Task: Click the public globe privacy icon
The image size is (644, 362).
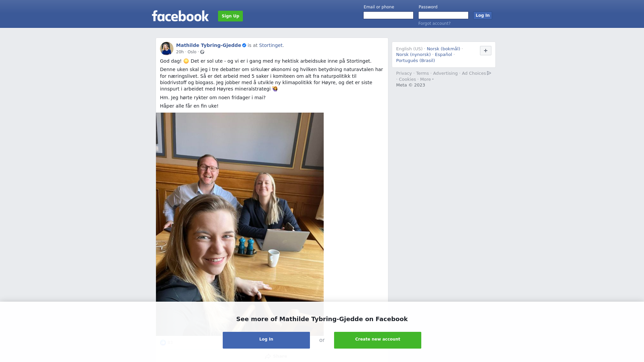Action: (x=202, y=52)
